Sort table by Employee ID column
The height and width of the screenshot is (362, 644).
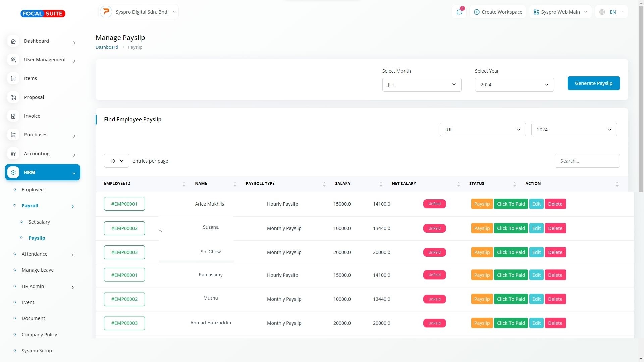click(x=184, y=184)
